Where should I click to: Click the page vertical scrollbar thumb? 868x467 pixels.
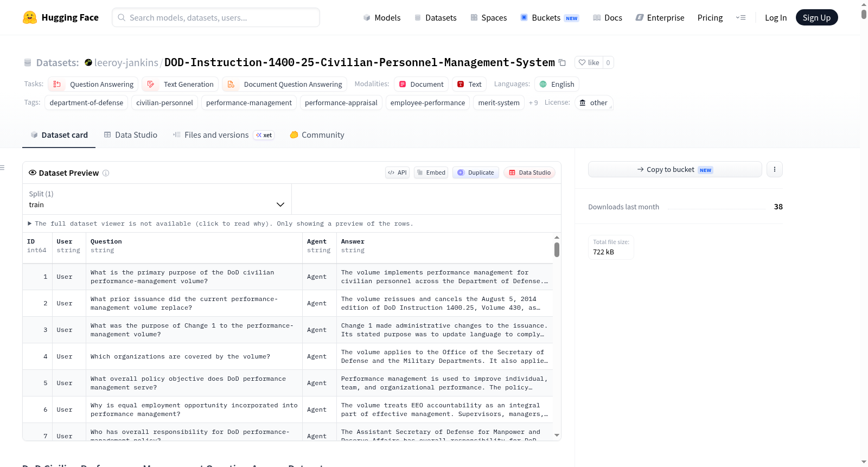[x=864, y=14]
